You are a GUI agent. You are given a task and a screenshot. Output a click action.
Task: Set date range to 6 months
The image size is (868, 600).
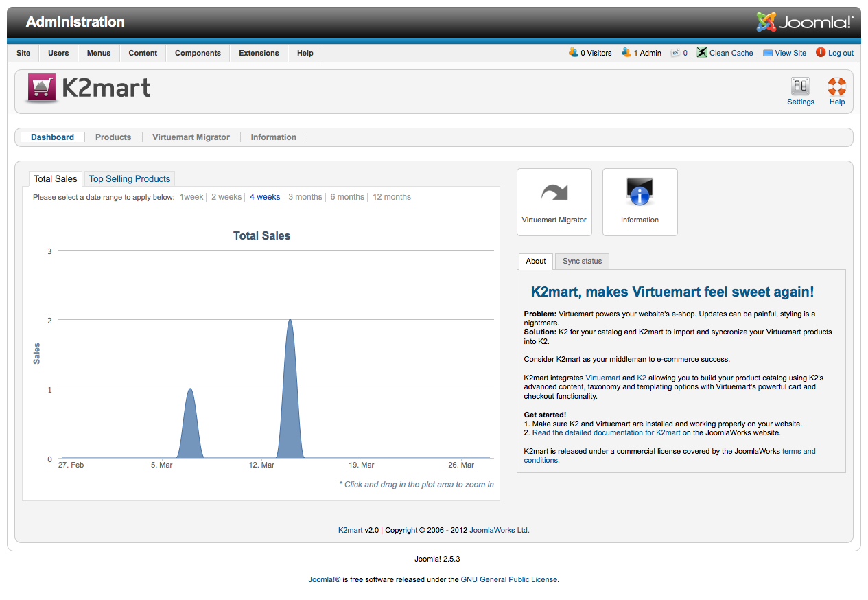click(347, 197)
